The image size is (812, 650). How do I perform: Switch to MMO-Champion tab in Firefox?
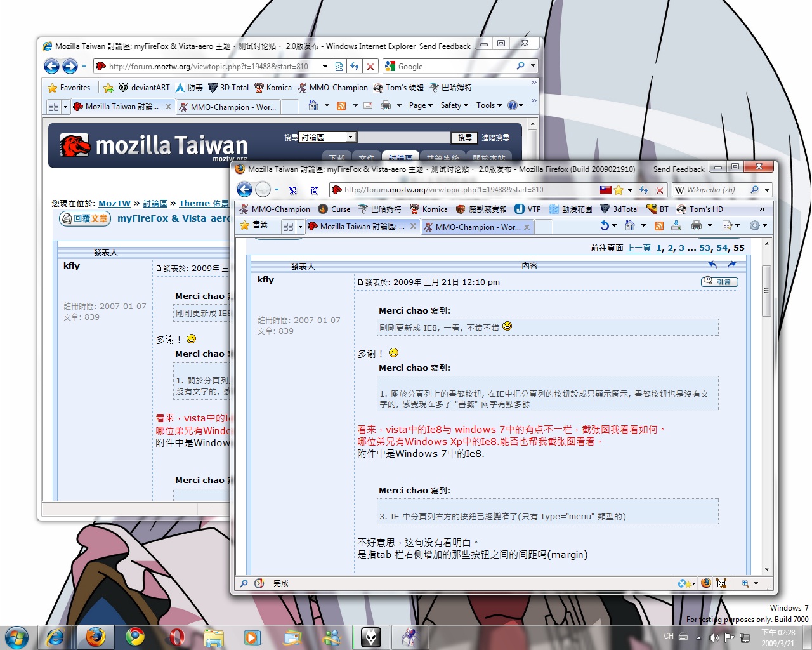478,227
